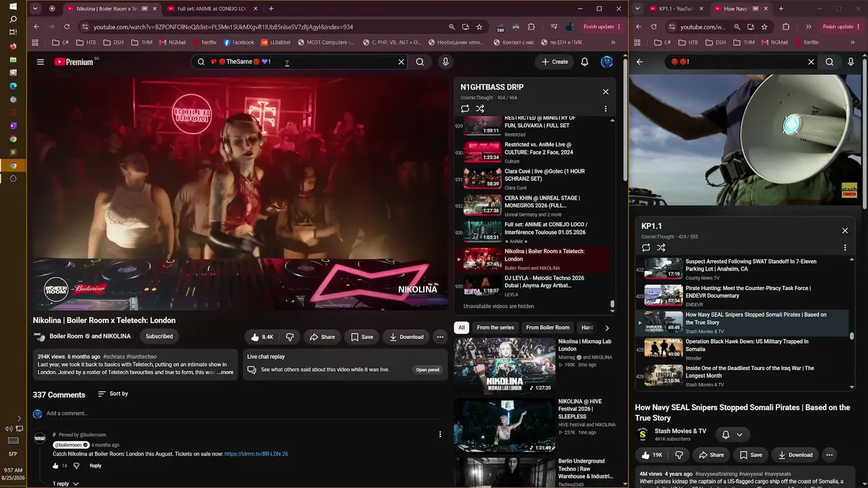Image resolution: width=868 pixels, height=488 pixels.
Task: Reload the page in the left browser window
Action: point(66,26)
